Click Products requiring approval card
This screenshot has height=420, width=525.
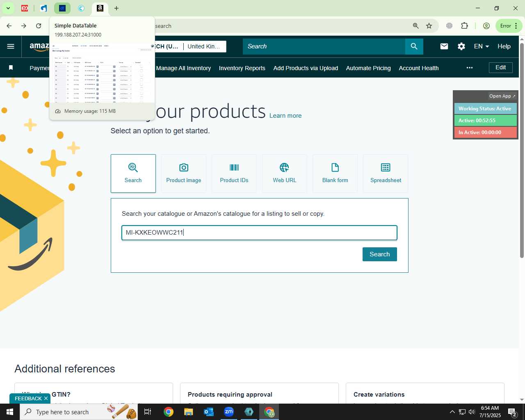pyautogui.click(x=259, y=394)
